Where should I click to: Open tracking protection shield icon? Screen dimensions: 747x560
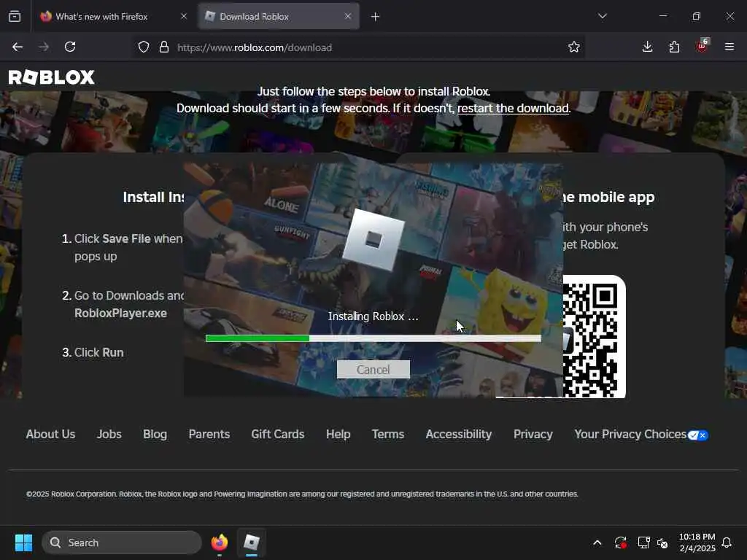[x=144, y=47]
